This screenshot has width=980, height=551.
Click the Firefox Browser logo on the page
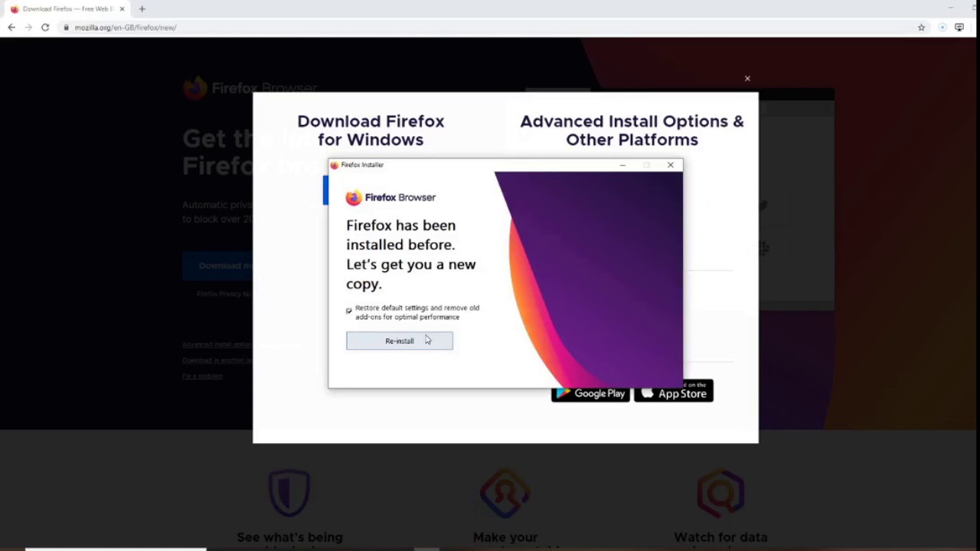pos(250,88)
